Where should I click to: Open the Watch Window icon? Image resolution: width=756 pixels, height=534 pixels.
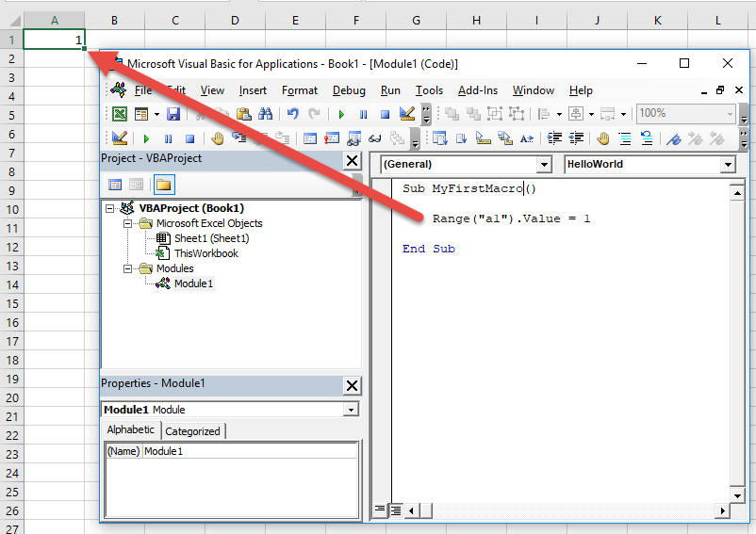(x=353, y=139)
